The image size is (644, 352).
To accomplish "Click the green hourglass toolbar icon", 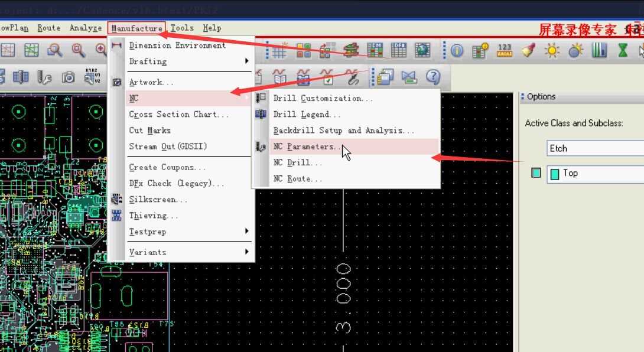I will (623, 51).
